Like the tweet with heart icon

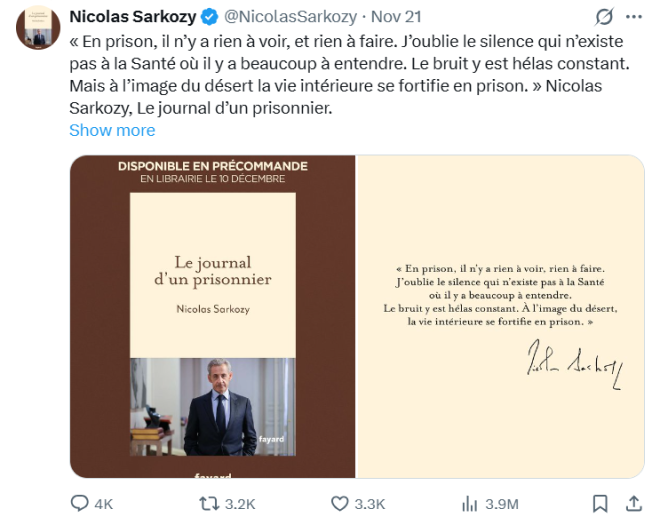339,503
